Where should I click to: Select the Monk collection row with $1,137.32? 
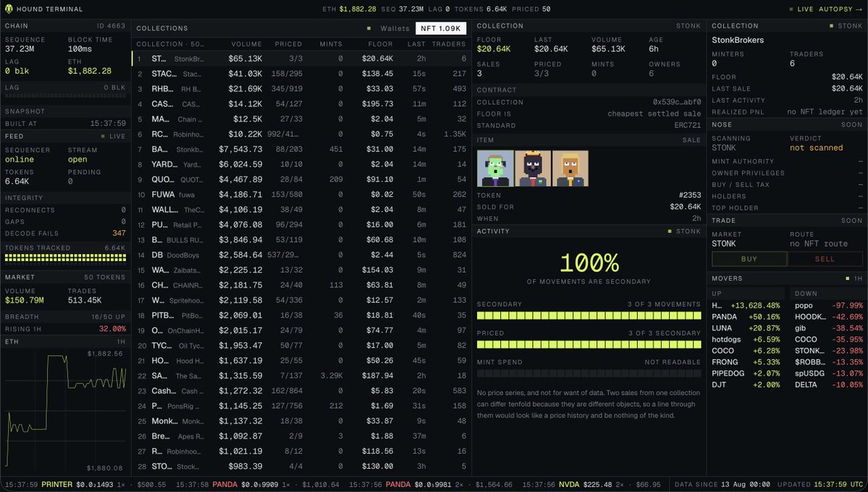coord(302,420)
